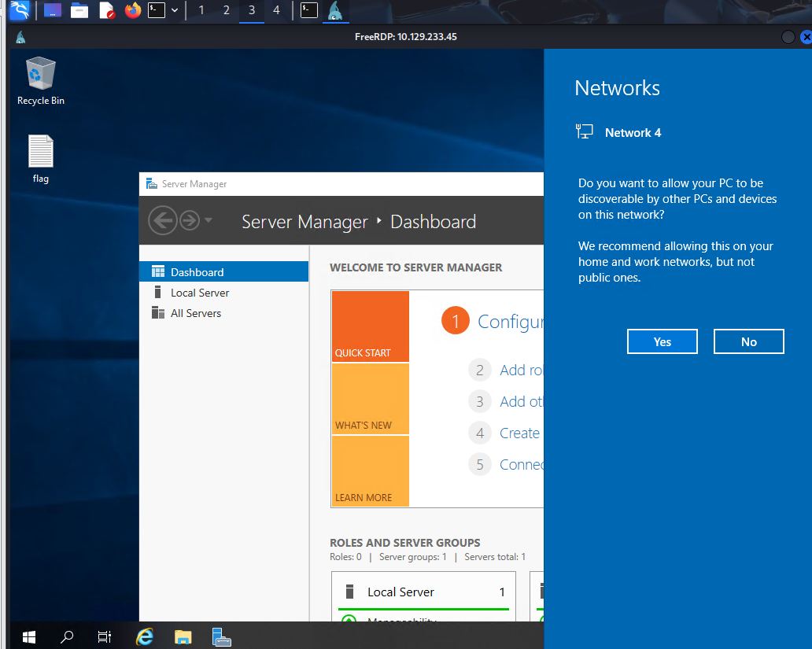
Task: Click the QUICK START tile
Action: (x=371, y=326)
